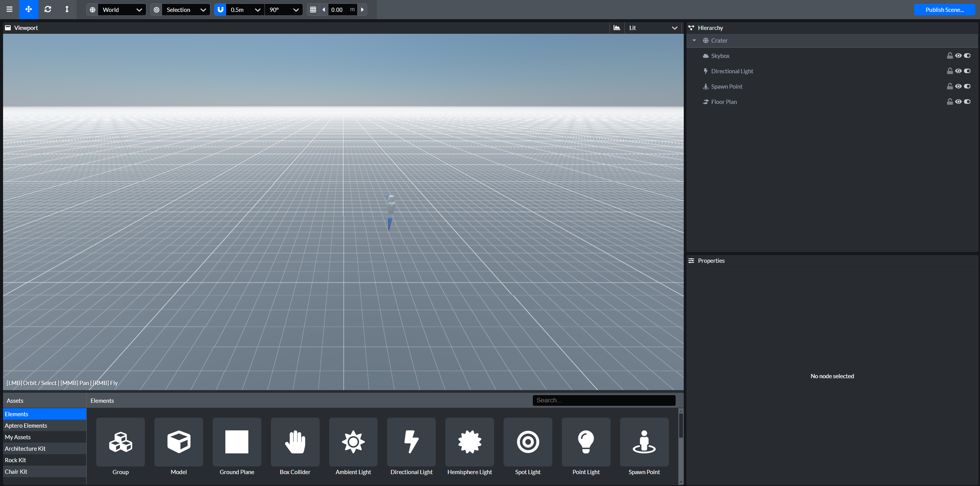Image resolution: width=980 pixels, height=486 pixels.
Task: Toggle lock on the Skybox row
Action: 950,56
